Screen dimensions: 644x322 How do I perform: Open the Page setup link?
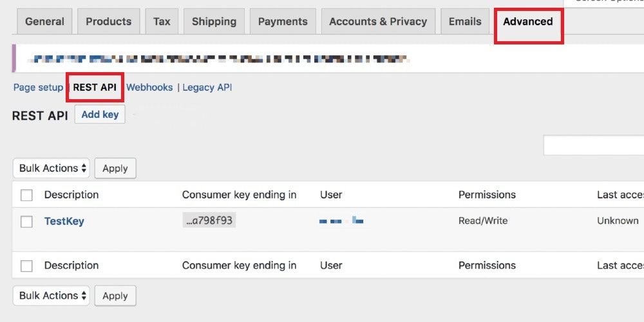click(x=38, y=88)
